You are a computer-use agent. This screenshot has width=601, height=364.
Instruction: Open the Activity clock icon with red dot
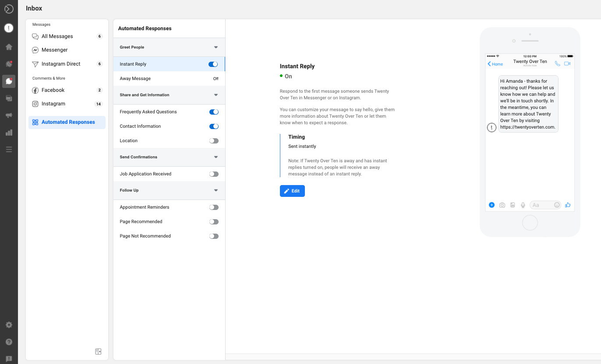tap(9, 64)
